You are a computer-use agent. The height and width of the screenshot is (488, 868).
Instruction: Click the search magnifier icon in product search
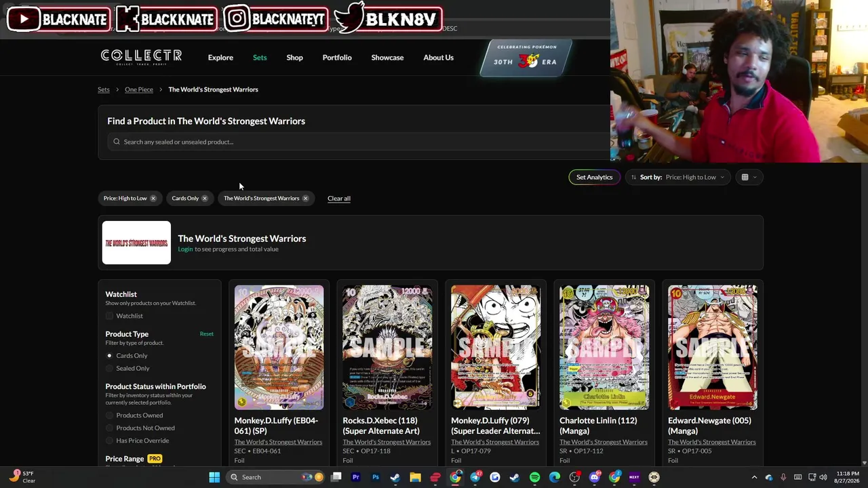(117, 142)
